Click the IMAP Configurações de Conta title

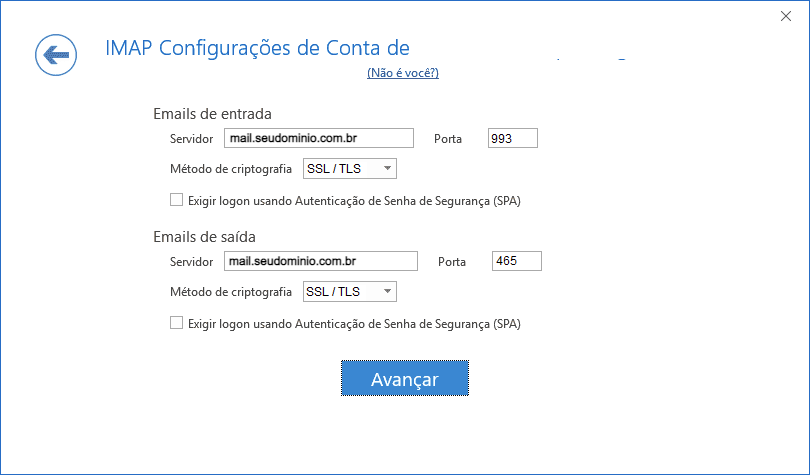tap(257, 48)
